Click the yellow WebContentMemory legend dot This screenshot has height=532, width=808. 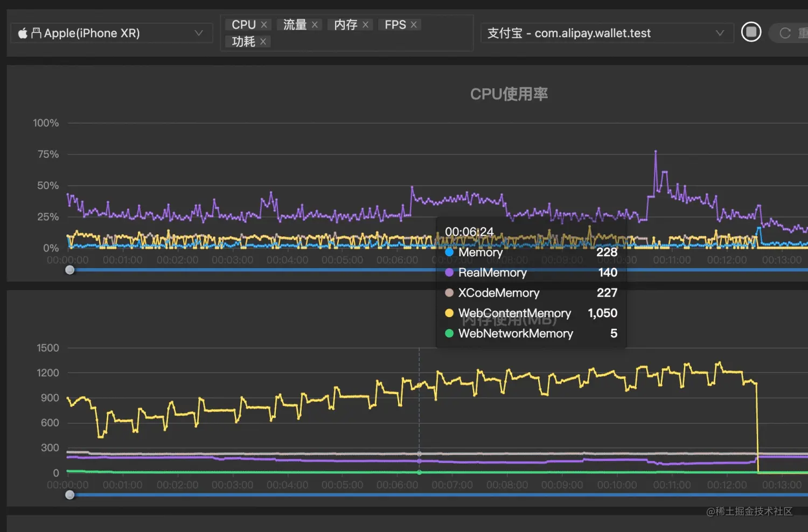(449, 313)
